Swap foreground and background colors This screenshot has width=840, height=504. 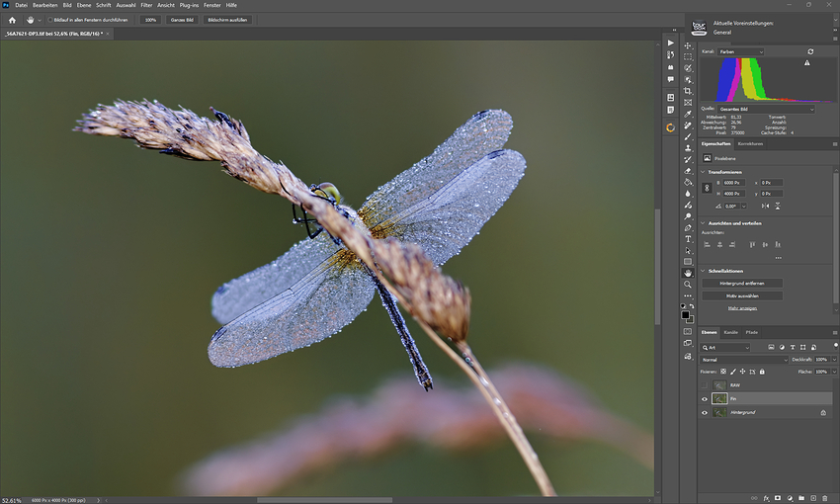[x=692, y=305]
